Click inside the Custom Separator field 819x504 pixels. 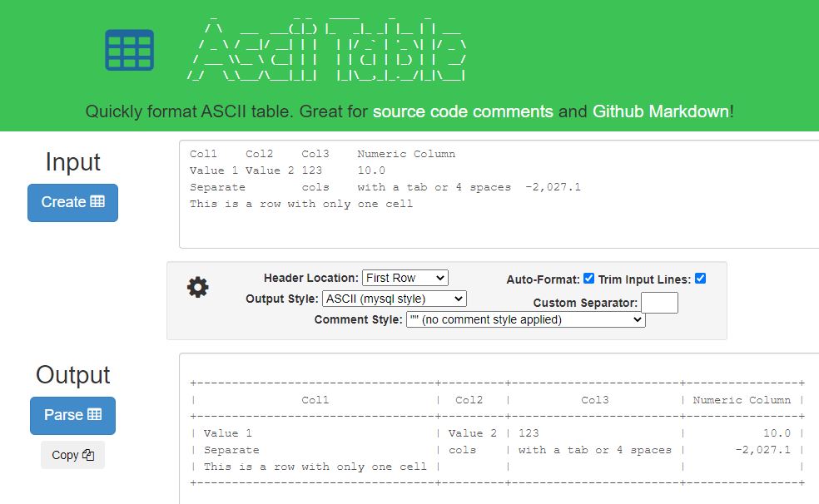click(660, 303)
